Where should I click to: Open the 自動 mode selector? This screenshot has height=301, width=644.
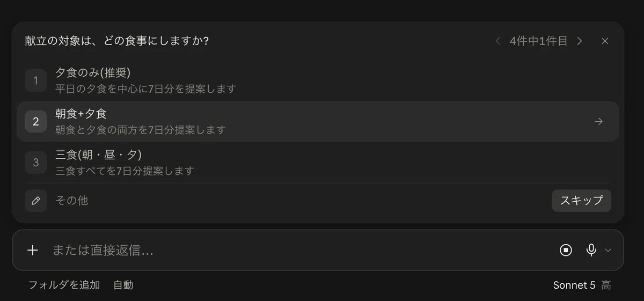tap(123, 285)
